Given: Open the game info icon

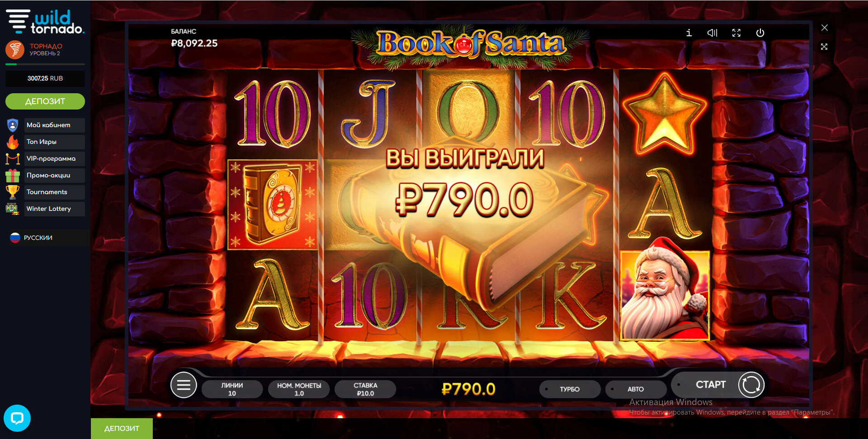Looking at the screenshot, I should click(689, 33).
